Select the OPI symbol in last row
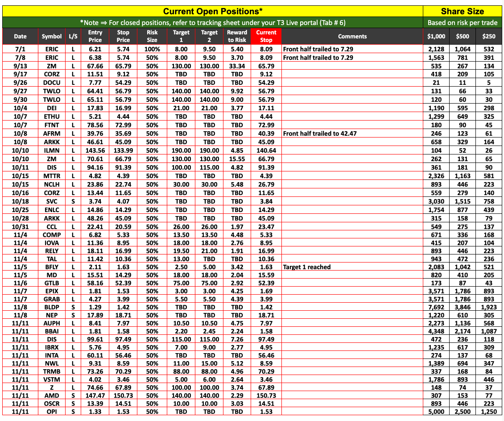 [52, 411]
